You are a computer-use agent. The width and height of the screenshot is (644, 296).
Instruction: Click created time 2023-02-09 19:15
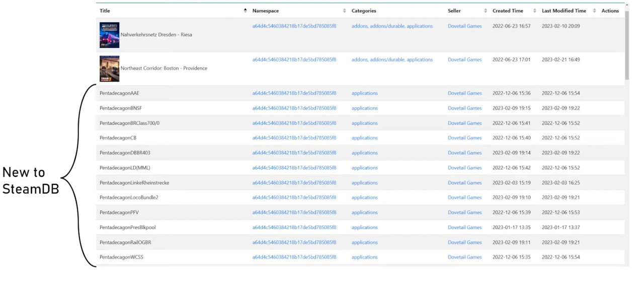[x=511, y=108]
